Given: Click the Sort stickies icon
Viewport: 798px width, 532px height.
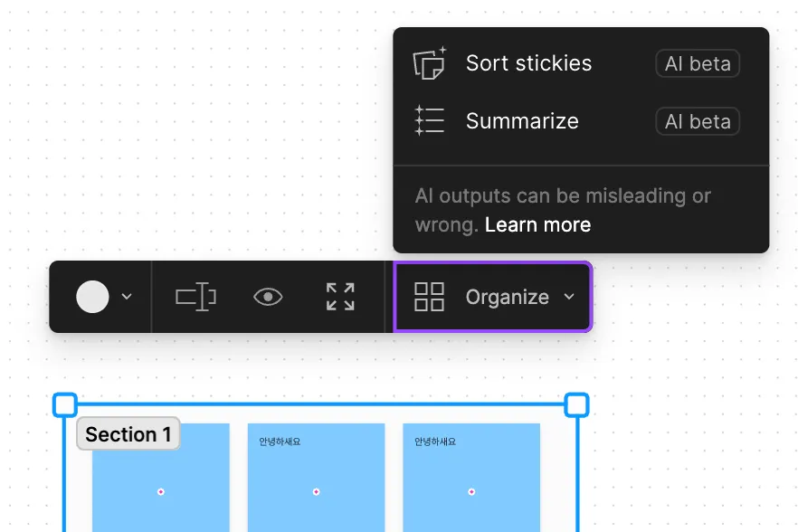Looking at the screenshot, I should coord(430,63).
